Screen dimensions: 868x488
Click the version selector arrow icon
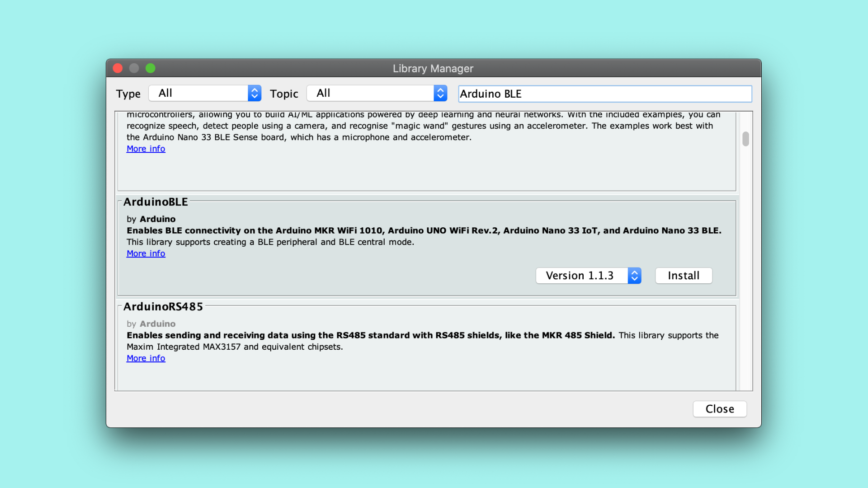coord(634,276)
